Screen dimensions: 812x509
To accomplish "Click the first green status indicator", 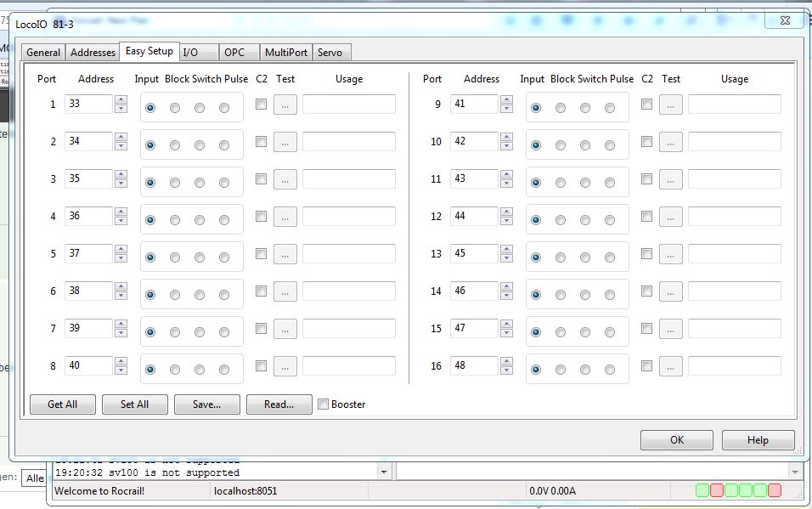I will (702, 490).
